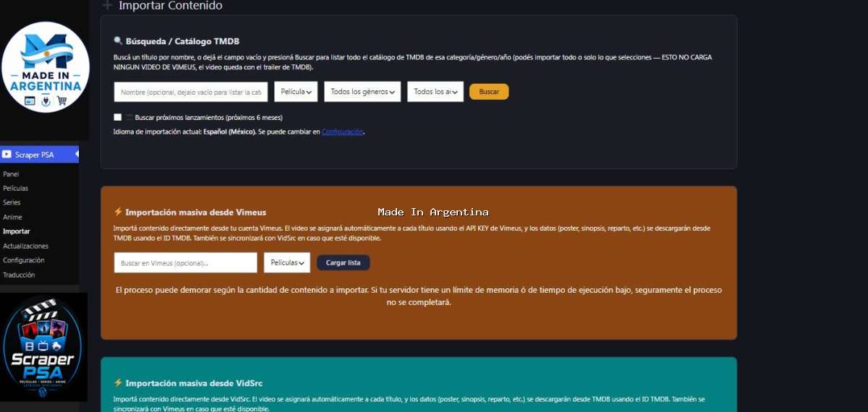Select the Importar submenu item
This screenshot has height=412, width=868.
(16, 231)
